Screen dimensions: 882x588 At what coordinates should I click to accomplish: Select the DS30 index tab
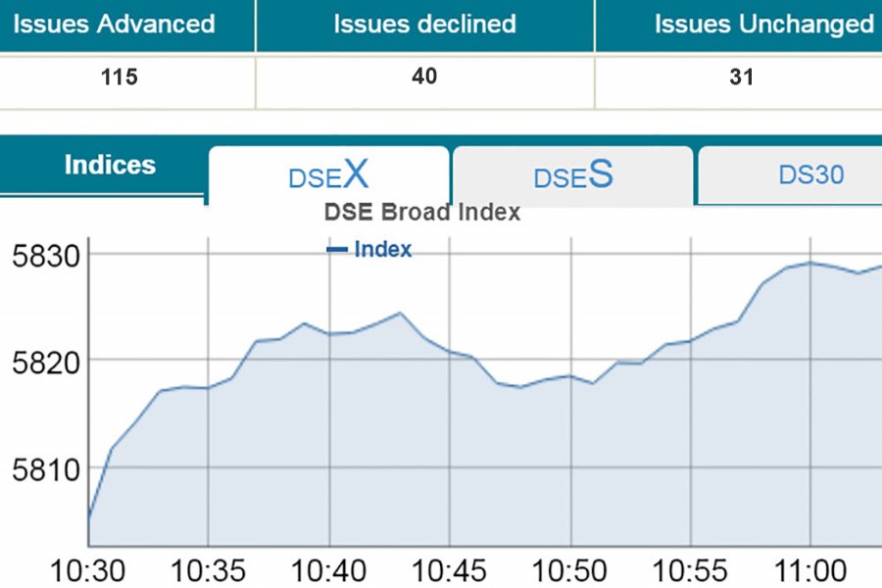point(810,175)
